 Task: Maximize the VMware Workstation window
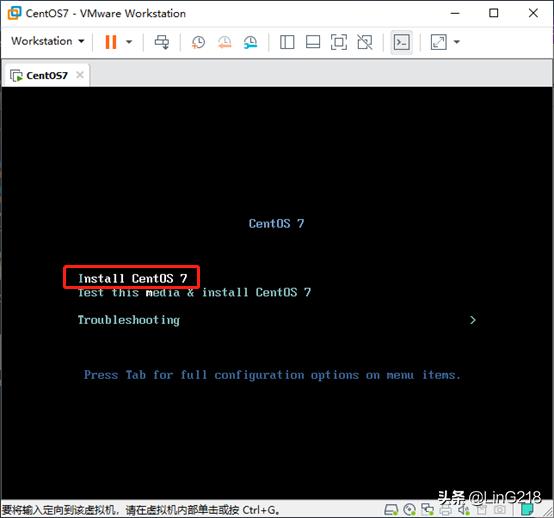tap(494, 13)
